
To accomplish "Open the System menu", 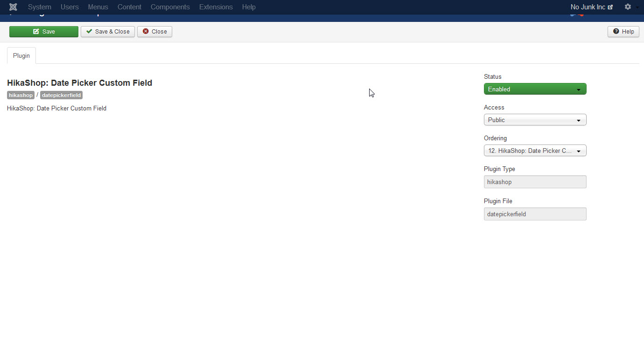I will coord(40,7).
